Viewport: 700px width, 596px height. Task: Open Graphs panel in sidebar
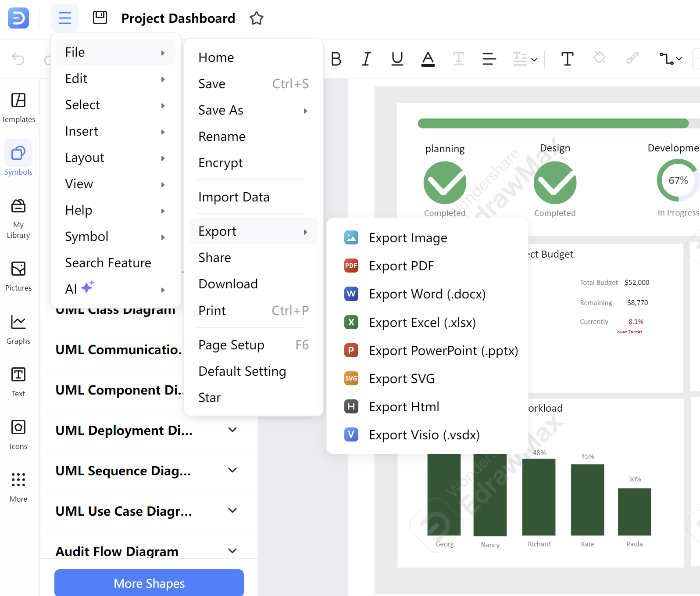[18, 330]
